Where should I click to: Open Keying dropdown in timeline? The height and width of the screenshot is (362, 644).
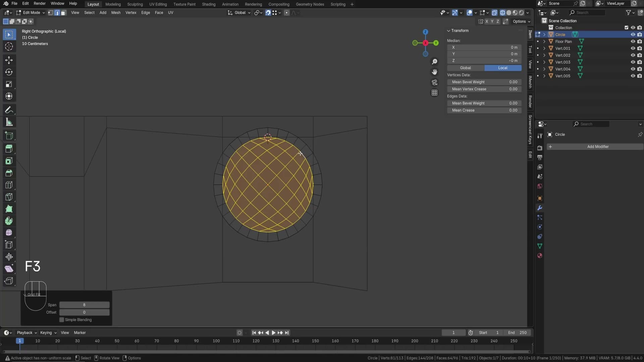pos(48,333)
